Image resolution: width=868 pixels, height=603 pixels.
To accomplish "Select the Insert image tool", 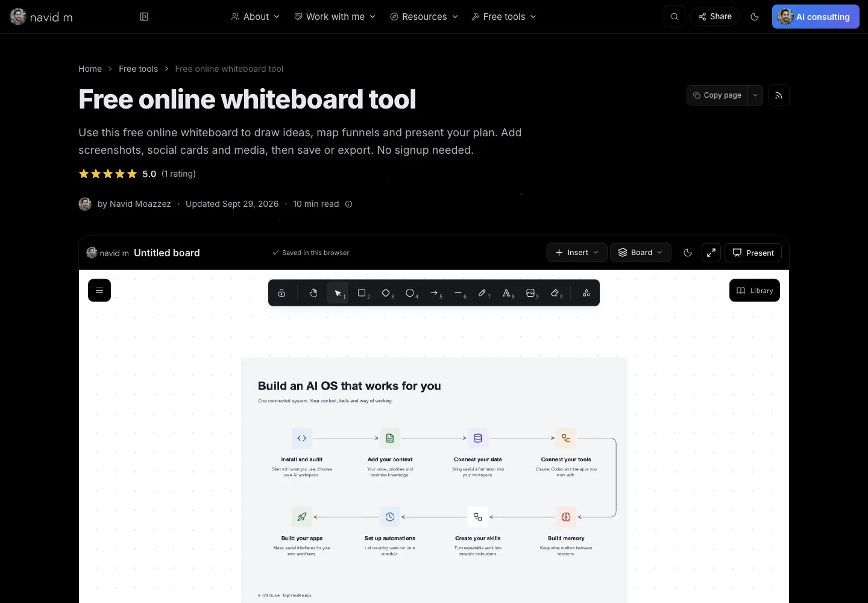I will pyautogui.click(x=530, y=293).
